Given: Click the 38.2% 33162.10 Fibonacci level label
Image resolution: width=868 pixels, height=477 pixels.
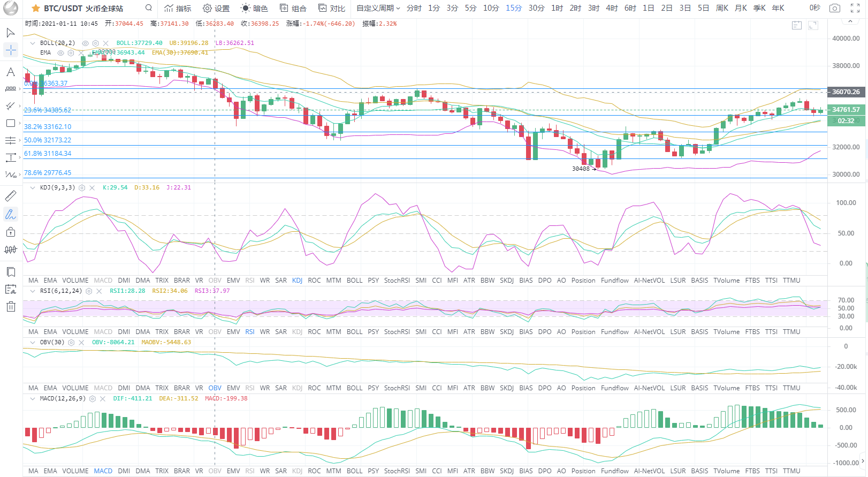Looking at the screenshot, I should tap(48, 127).
